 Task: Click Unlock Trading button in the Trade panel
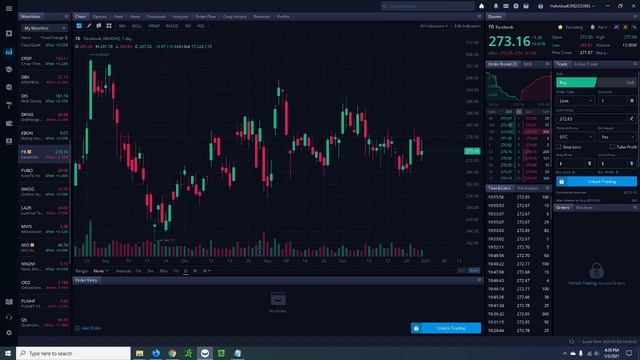point(596,182)
